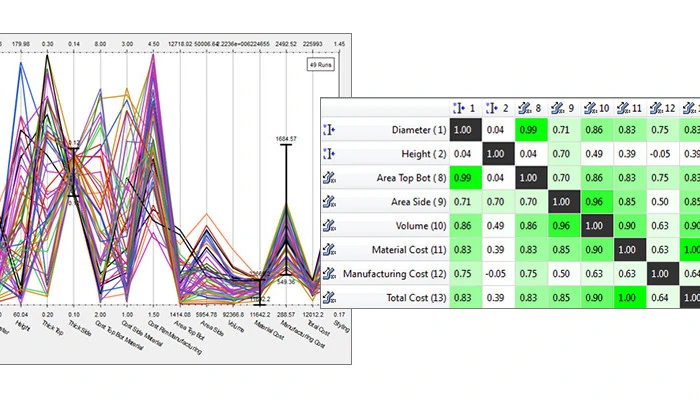Screen dimensions: 700x400
Task: Select column 9 header in correlation table
Action: pyautogui.click(x=563, y=108)
